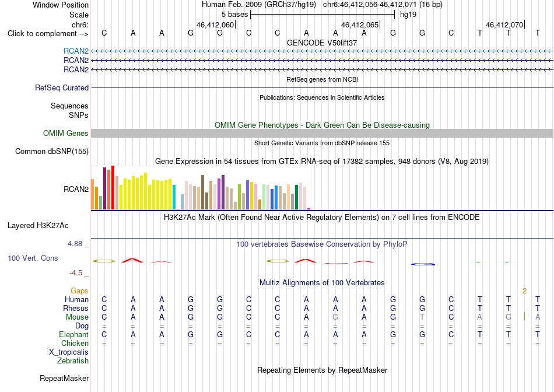Click the hg19 label beside the scale bar
The height and width of the screenshot is (392, 554).
[408, 15]
